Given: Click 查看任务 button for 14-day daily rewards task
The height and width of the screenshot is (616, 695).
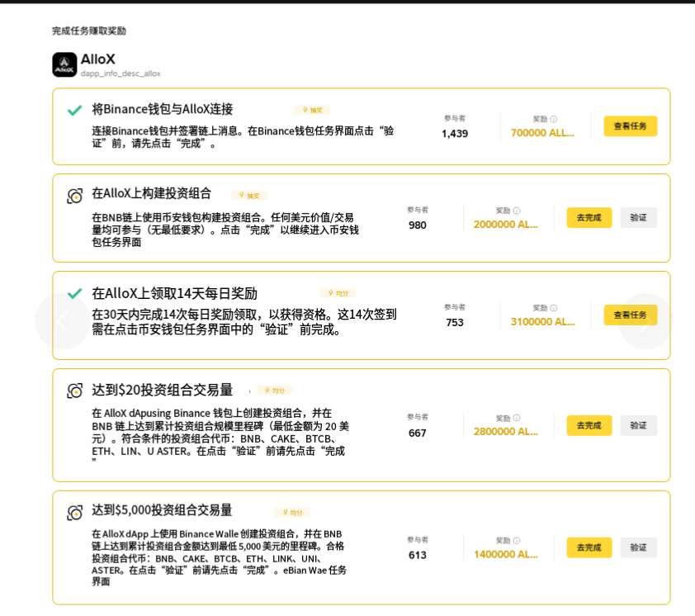Looking at the screenshot, I should (631, 315).
